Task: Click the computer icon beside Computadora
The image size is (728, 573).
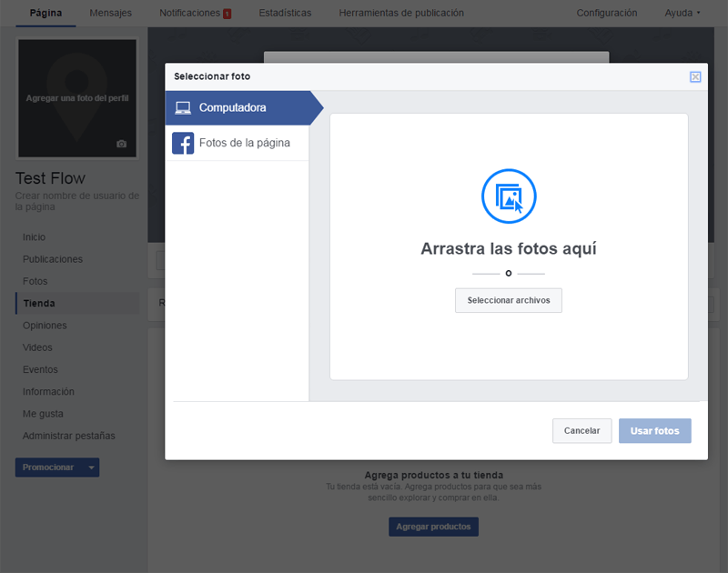Action: coord(183,107)
